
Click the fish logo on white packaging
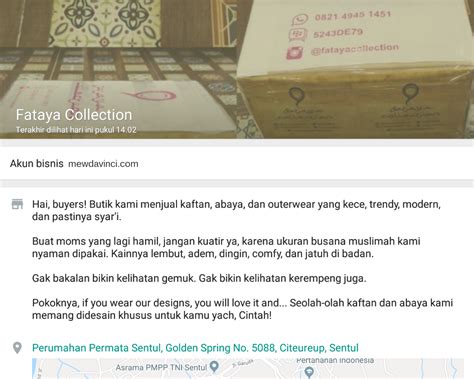[149, 96]
